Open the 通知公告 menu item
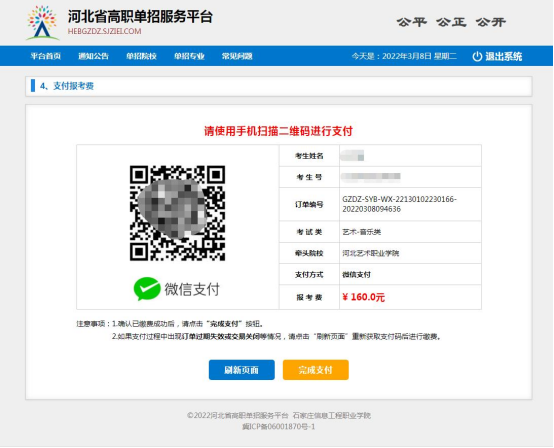The image size is (554, 448). [93, 56]
